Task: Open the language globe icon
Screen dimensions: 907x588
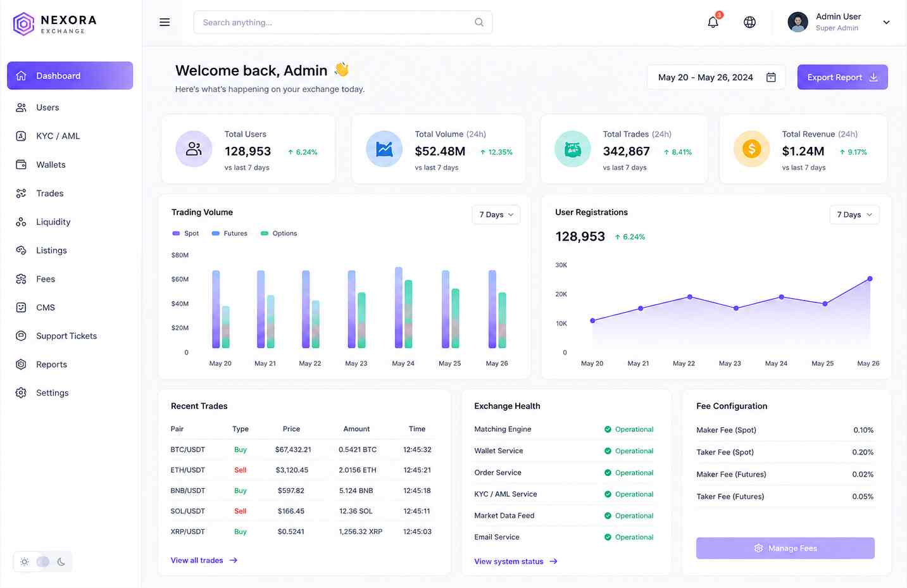Action: [x=749, y=22]
